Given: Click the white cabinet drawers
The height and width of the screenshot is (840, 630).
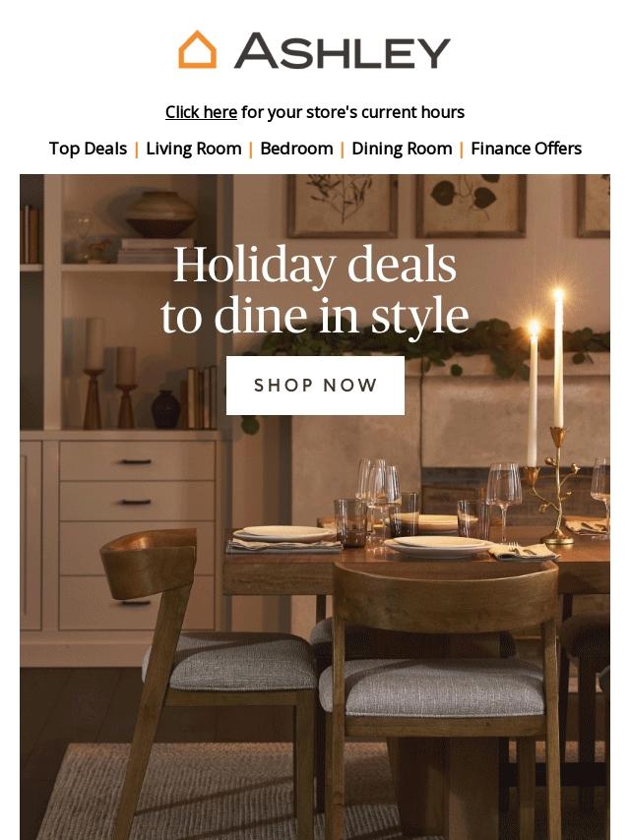Looking at the screenshot, I should point(137,535).
